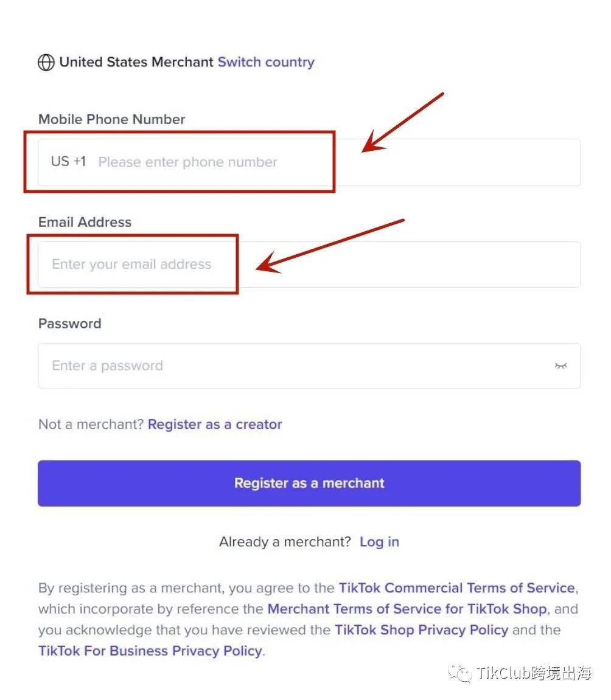Click the US +1 country code prefix
The image size is (611, 700).
coord(68,162)
